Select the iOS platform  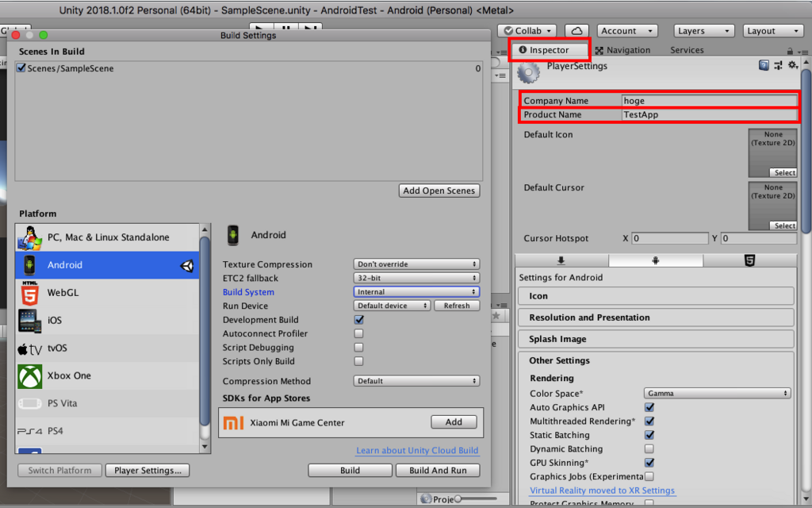pyautogui.click(x=107, y=321)
